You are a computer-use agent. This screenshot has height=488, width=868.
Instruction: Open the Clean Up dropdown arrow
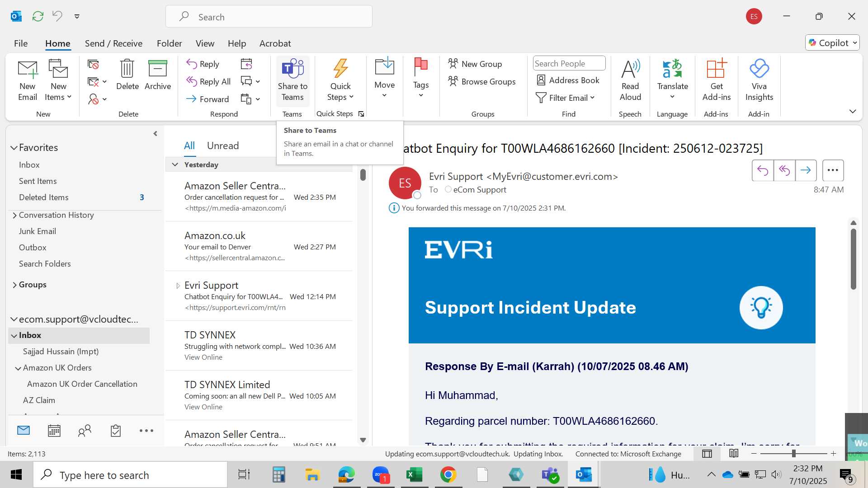coord(104,82)
